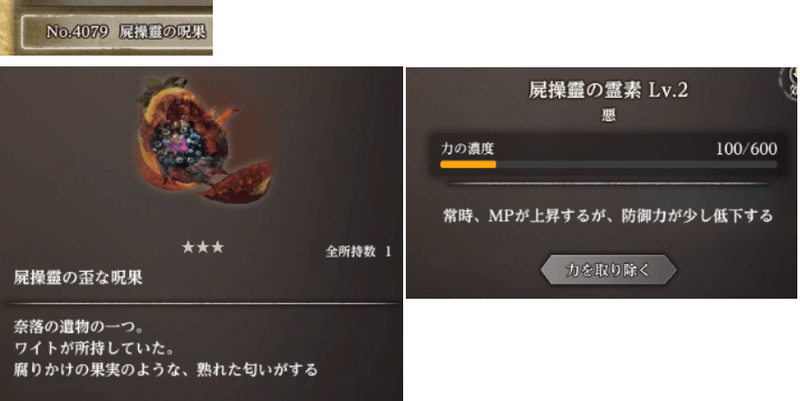This screenshot has height=401, width=800.
Task: Click the 腐りかけの果実 description line
Action: (x=166, y=369)
